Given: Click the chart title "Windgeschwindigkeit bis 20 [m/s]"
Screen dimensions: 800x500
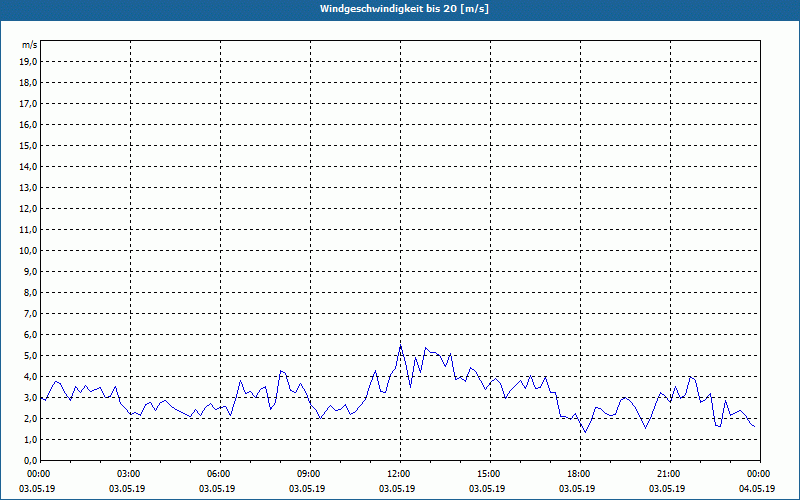Looking at the screenshot, I should click(404, 9).
